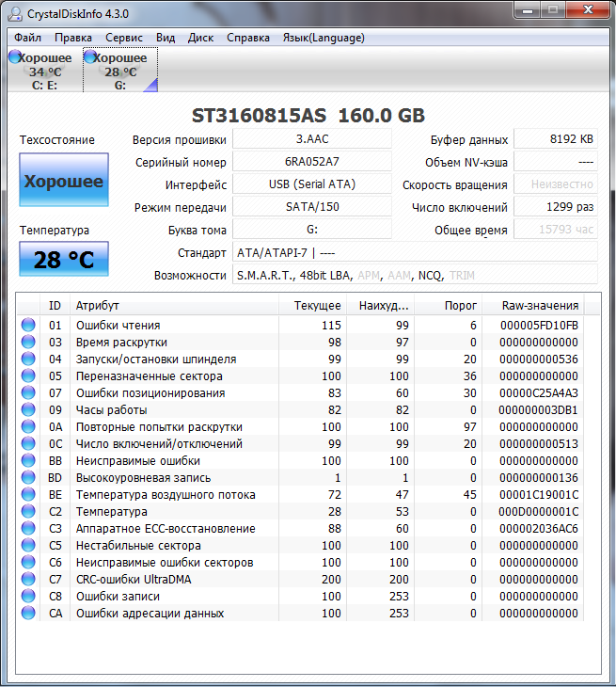The height and width of the screenshot is (687, 616).
Task: Open the Сервис menu
Action: pos(124,38)
